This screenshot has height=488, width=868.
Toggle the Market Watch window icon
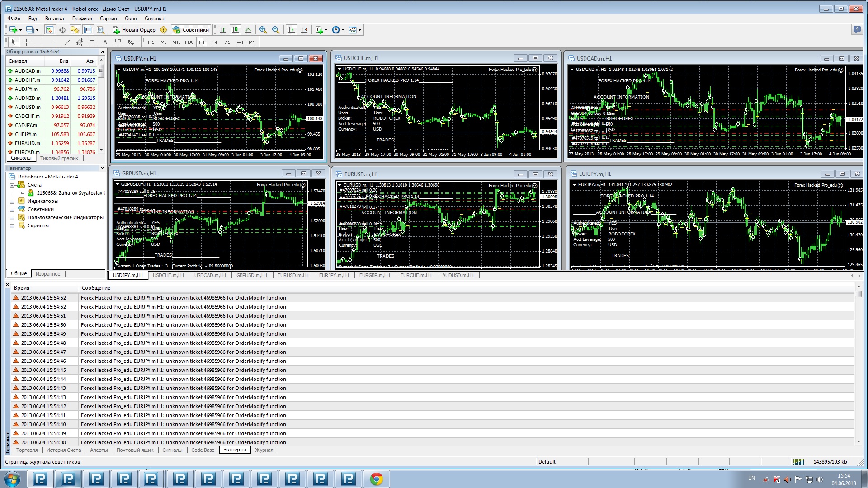coord(50,30)
